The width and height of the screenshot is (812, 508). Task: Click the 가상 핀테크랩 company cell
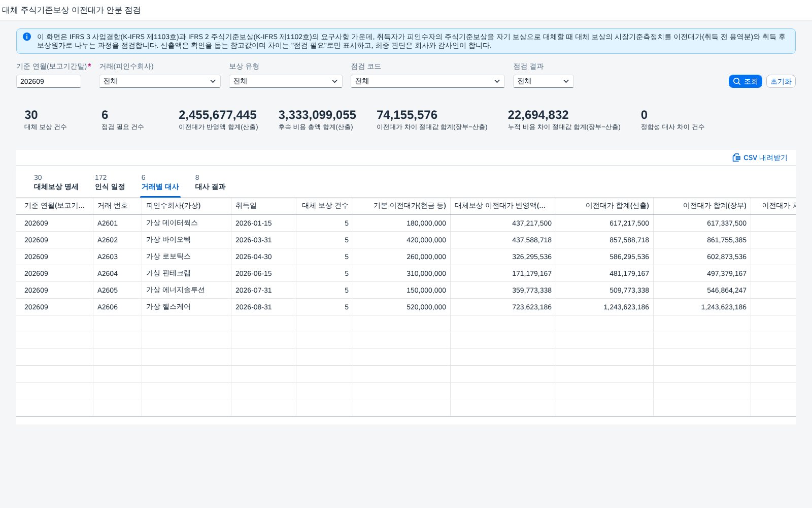point(186,273)
